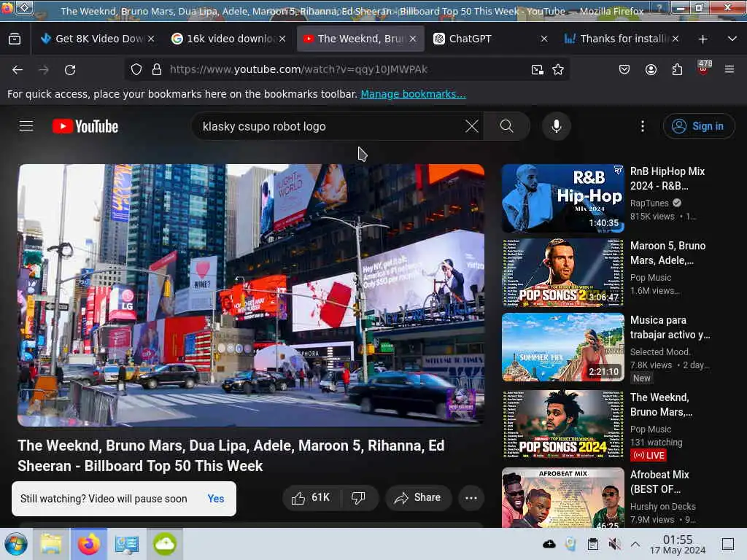The image size is (747, 560).
Task: Open Windows Start button
Action: pos(16,544)
